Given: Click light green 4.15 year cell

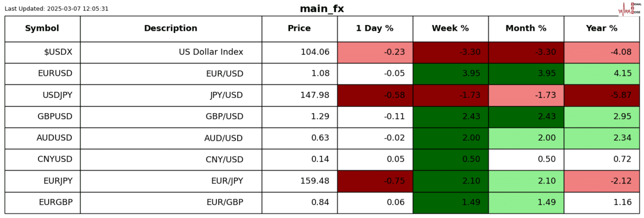Looking at the screenshot, I should tap(602, 73).
